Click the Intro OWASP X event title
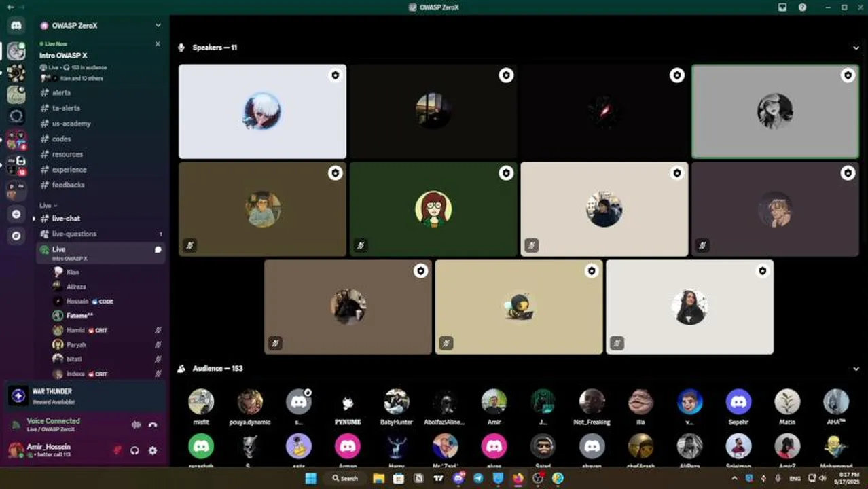 coord(63,56)
